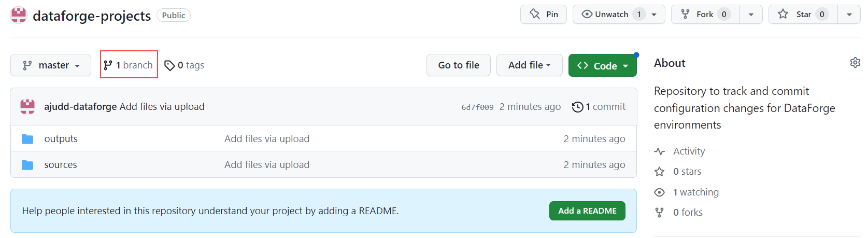868x238 pixels.
Task: Star the repository with the Star button
Action: [803, 15]
